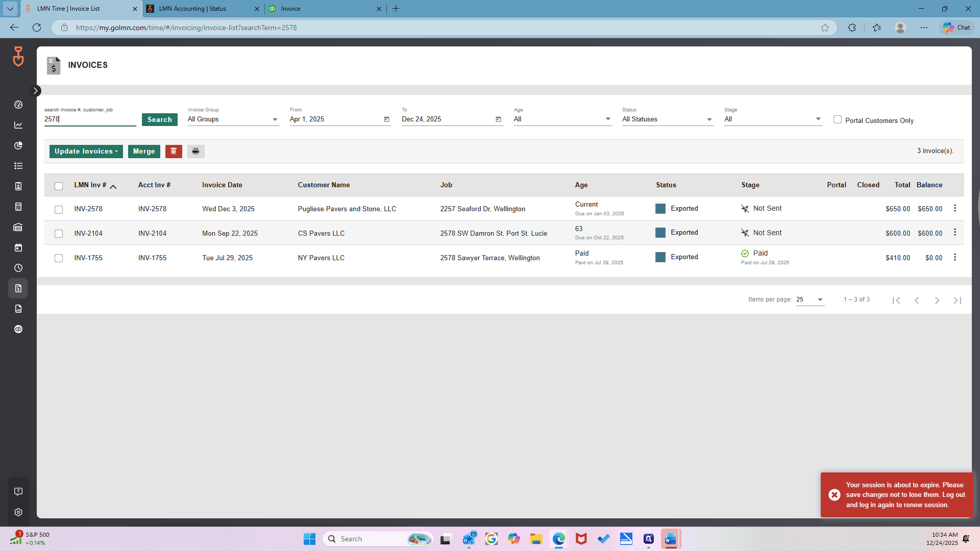This screenshot has height=551, width=980.
Task: Toggle the select-all invoices checkbox
Action: pos(59,186)
